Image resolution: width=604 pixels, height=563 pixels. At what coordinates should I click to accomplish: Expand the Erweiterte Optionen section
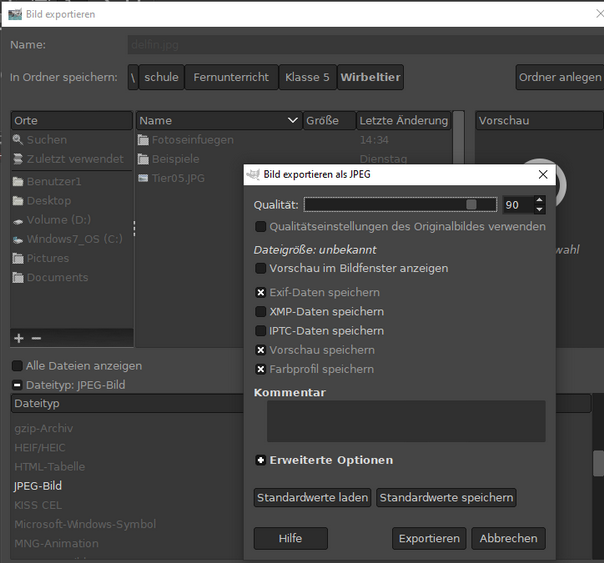[x=261, y=461]
